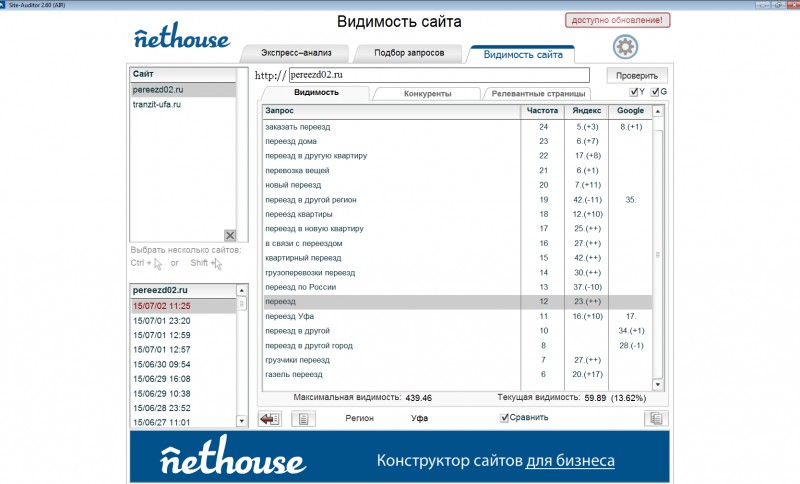Sort by Google column header
Viewport: 800px width, 484px height.
coord(631,111)
